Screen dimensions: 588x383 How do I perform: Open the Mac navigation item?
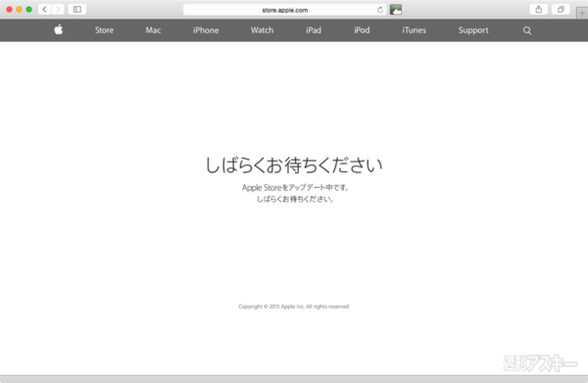coord(153,30)
